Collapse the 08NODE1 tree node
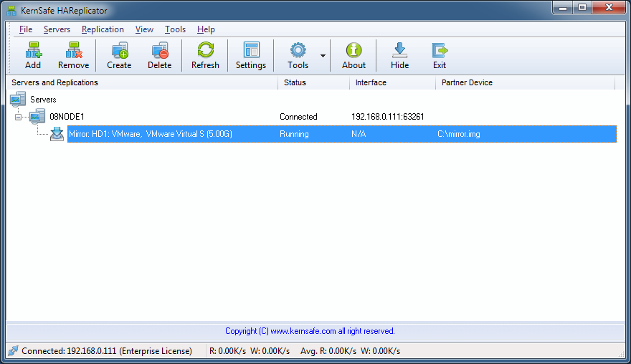This screenshot has width=631, height=364. [x=18, y=117]
